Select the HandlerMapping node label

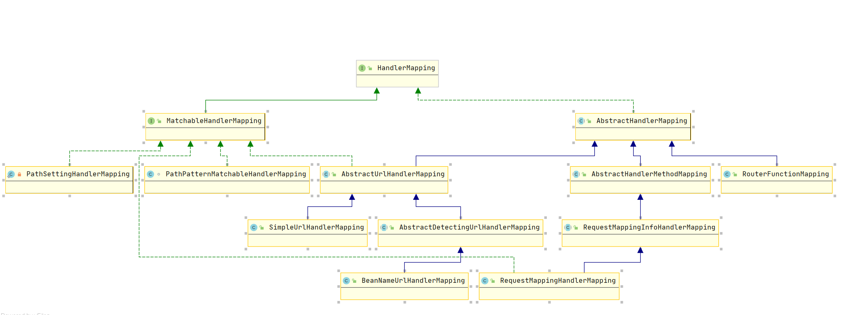pos(406,68)
